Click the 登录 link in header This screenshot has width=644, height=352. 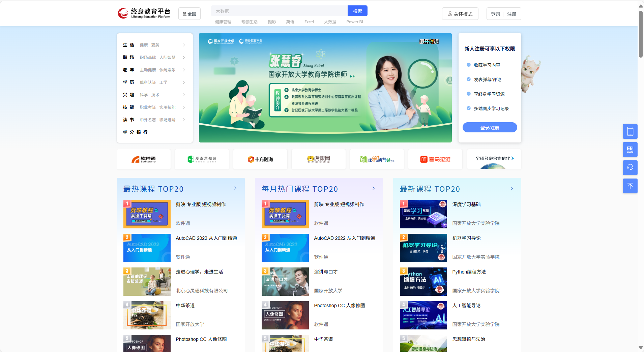point(495,14)
